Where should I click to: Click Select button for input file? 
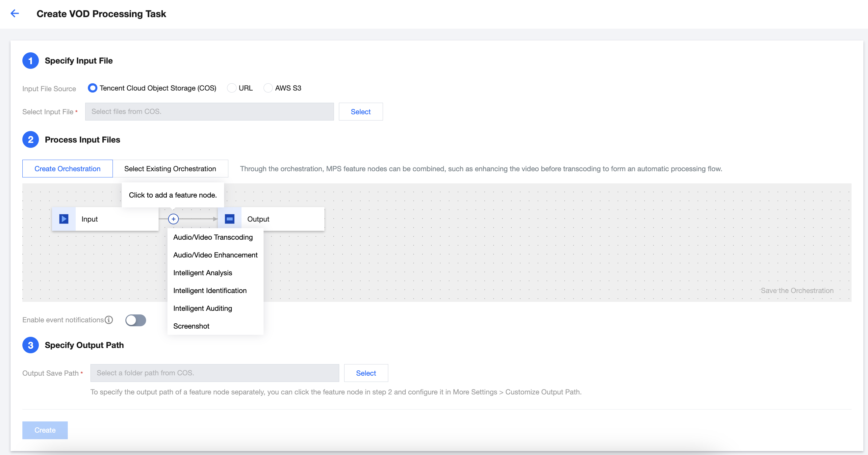click(x=361, y=112)
